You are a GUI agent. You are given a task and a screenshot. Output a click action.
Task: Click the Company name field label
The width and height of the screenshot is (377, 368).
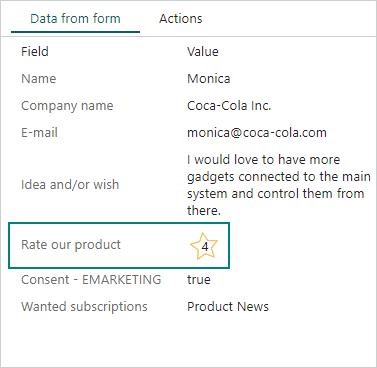tap(67, 106)
